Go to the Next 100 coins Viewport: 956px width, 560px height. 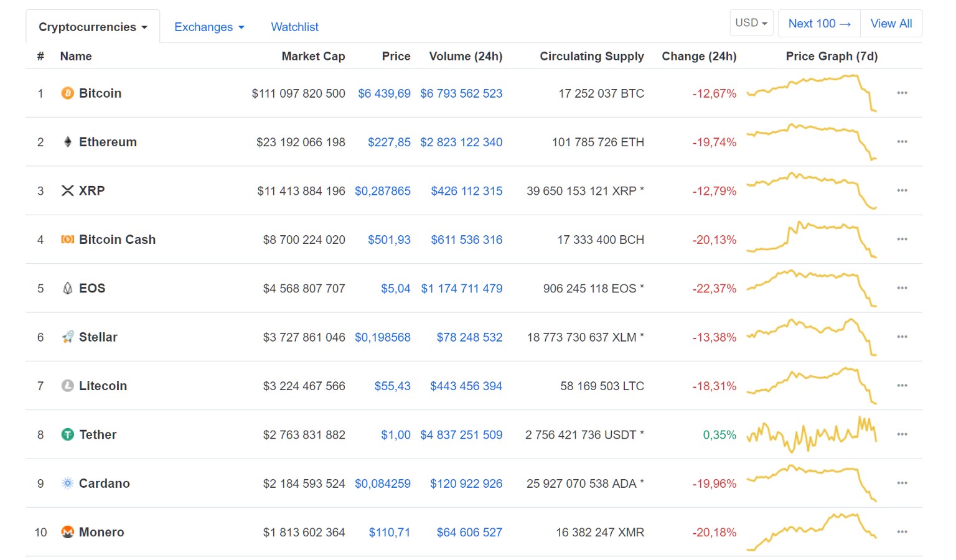point(819,24)
